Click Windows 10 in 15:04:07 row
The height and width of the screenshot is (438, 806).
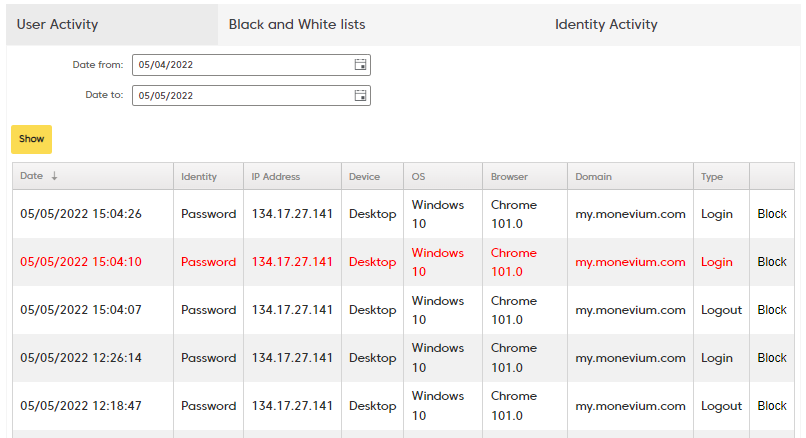coord(437,310)
